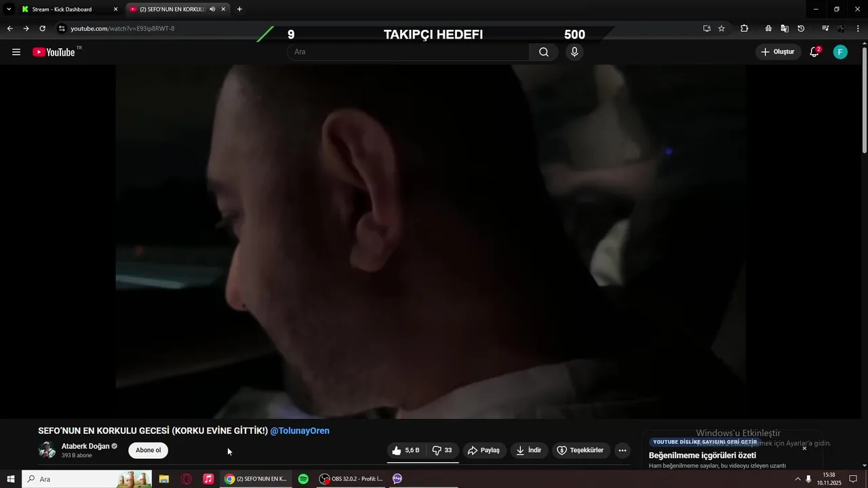Launch Opera from the taskbar
The image size is (868, 488).
186,479
